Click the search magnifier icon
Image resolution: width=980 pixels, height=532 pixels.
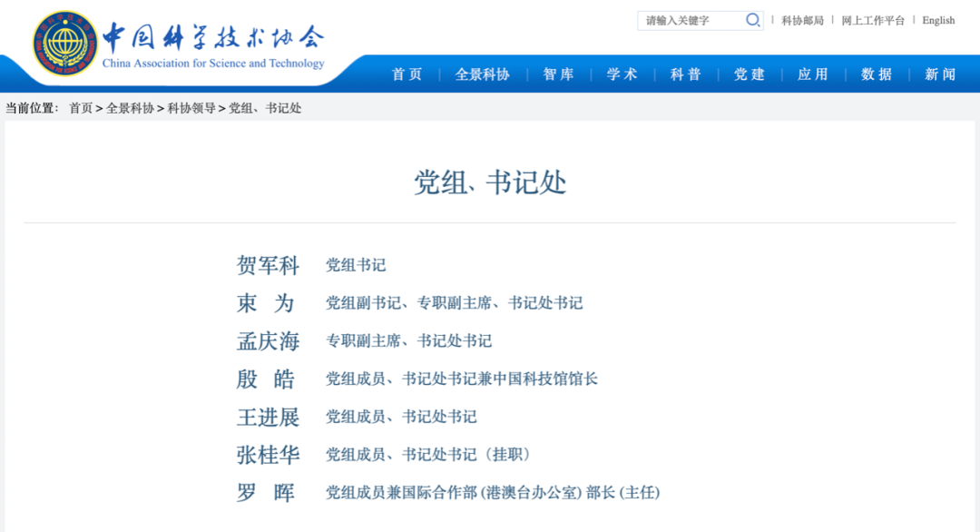pos(752,20)
